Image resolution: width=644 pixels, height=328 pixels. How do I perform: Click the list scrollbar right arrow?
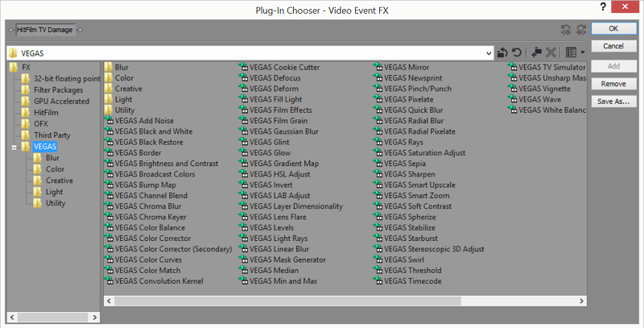pos(581,301)
